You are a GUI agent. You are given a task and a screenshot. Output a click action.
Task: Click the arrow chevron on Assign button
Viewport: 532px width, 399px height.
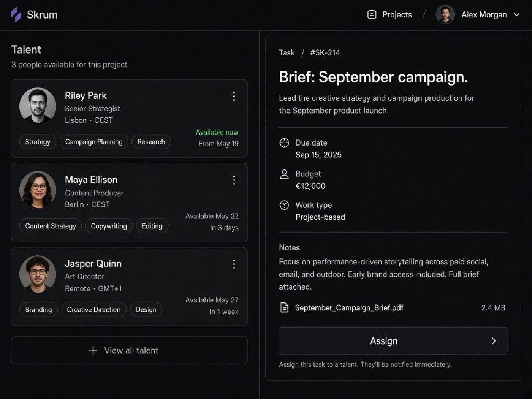point(494,341)
